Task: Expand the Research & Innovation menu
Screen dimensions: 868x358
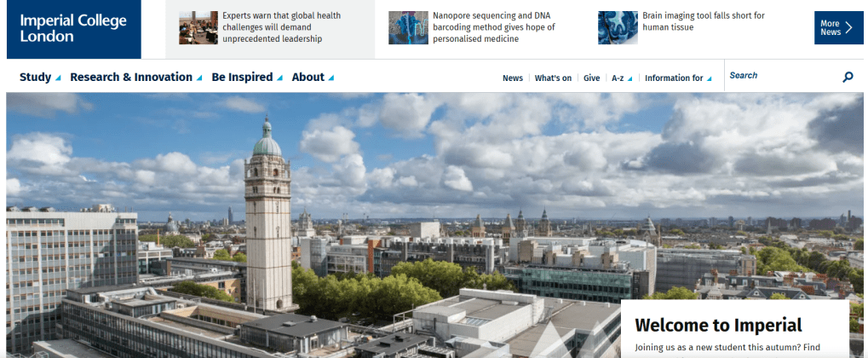Action: tap(135, 78)
